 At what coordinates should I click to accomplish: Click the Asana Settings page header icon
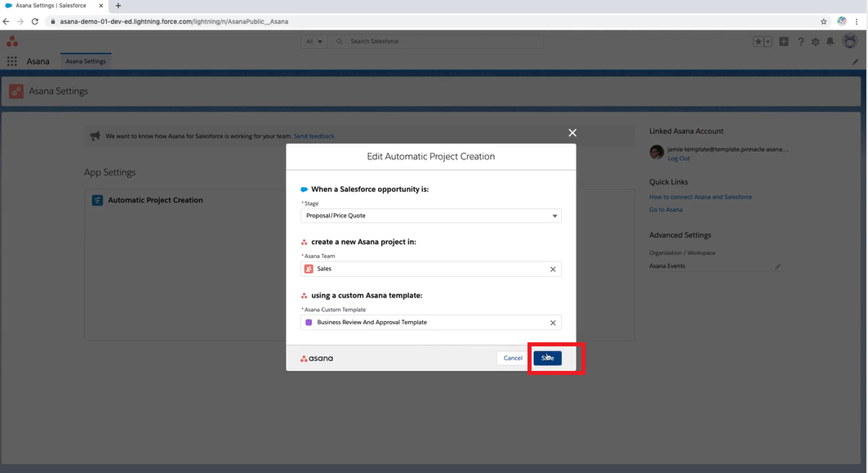[16, 91]
